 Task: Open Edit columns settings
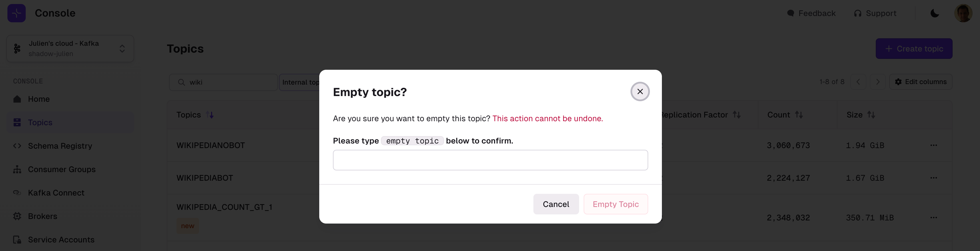click(x=921, y=82)
